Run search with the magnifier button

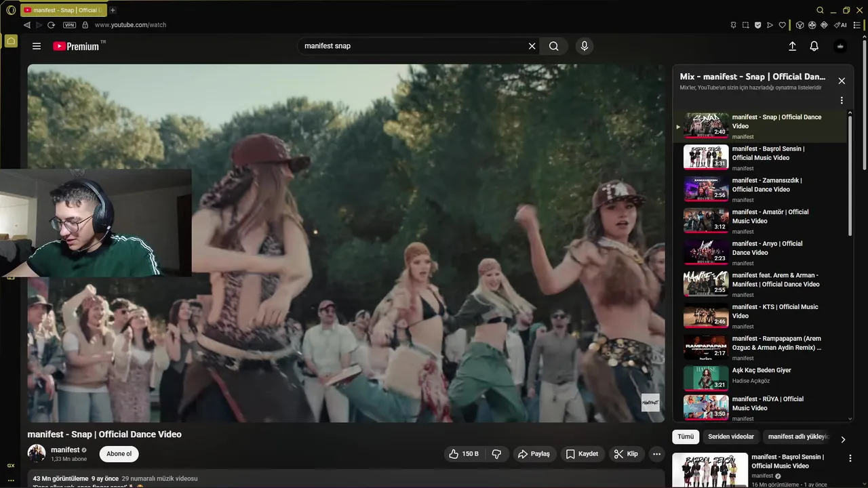click(554, 46)
